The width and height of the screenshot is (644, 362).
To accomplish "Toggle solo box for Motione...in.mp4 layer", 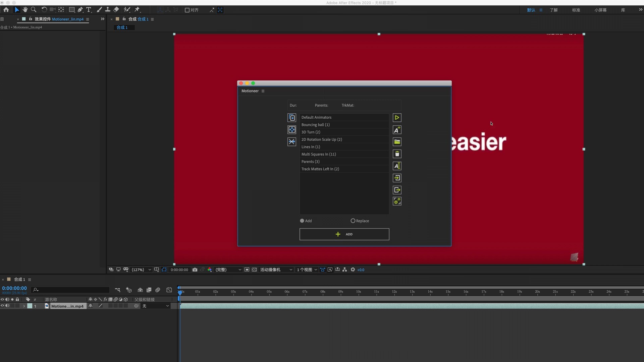I will [12, 306].
